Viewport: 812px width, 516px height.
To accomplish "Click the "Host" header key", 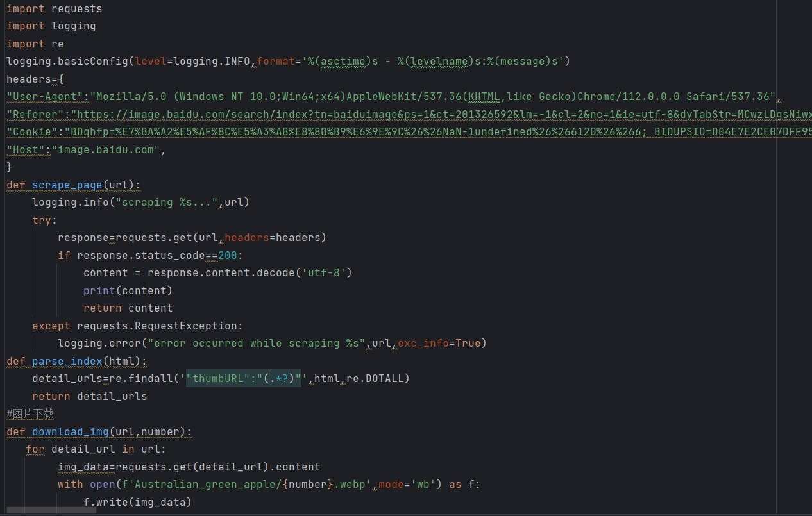I will (x=26, y=150).
